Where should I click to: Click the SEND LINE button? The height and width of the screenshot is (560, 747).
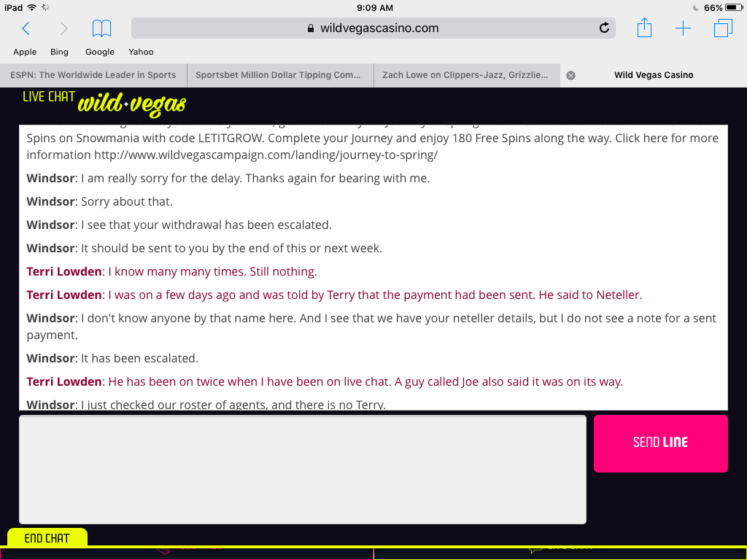[x=660, y=443]
